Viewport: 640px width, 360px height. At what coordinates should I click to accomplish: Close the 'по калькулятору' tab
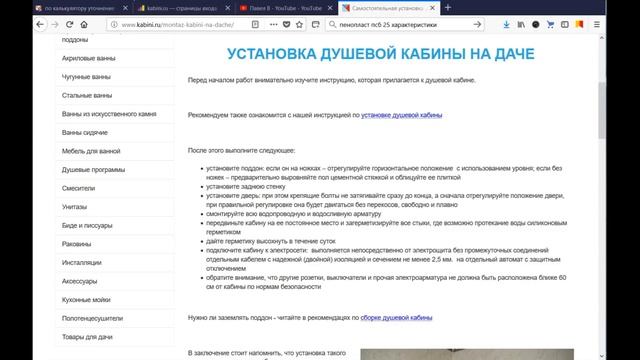(125, 8)
